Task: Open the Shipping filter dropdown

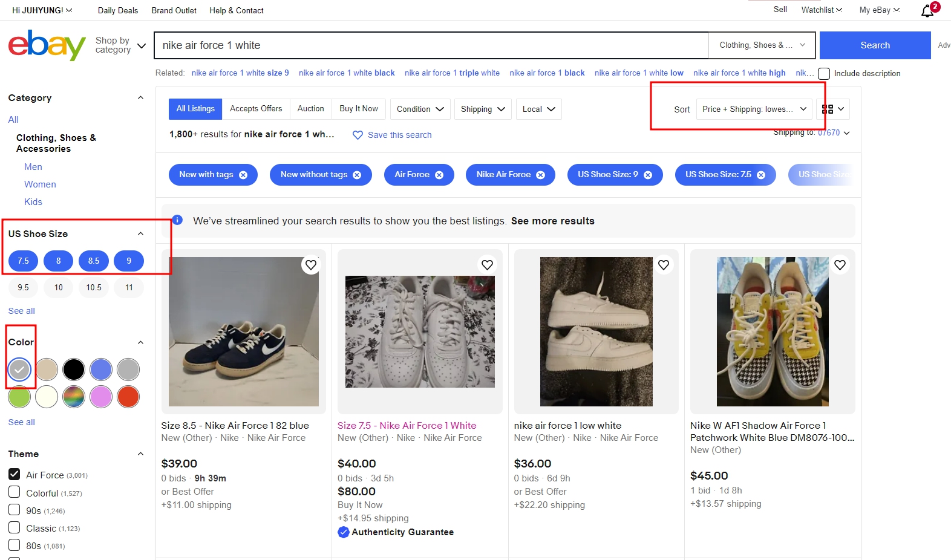Action: click(483, 109)
